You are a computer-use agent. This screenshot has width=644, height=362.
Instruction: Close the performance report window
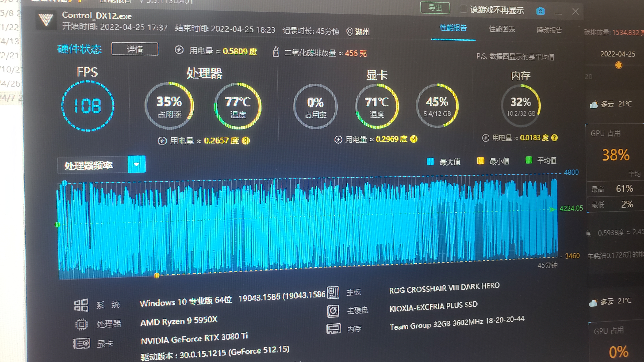point(575,11)
